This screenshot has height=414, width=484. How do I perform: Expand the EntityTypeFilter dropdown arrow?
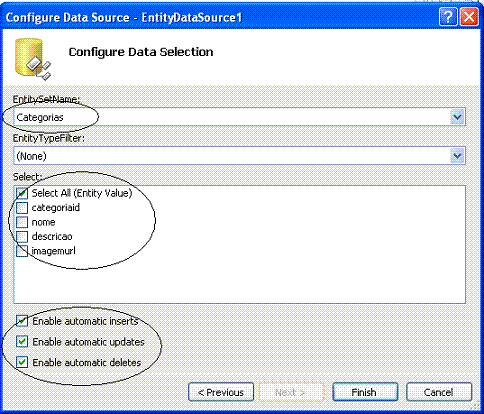pyautogui.click(x=457, y=156)
